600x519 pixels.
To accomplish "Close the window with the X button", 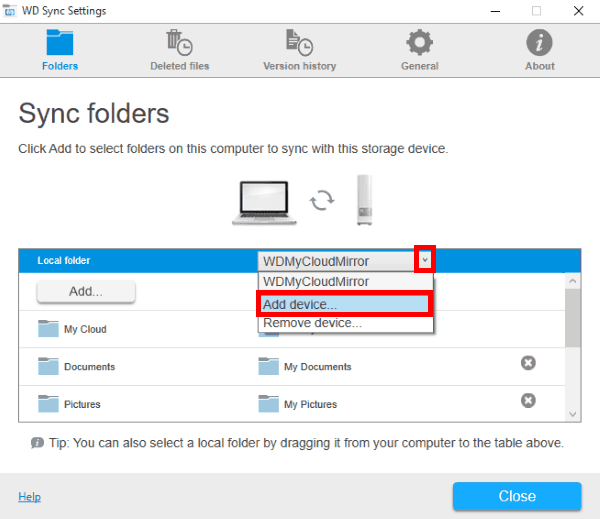I will coord(579,11).
